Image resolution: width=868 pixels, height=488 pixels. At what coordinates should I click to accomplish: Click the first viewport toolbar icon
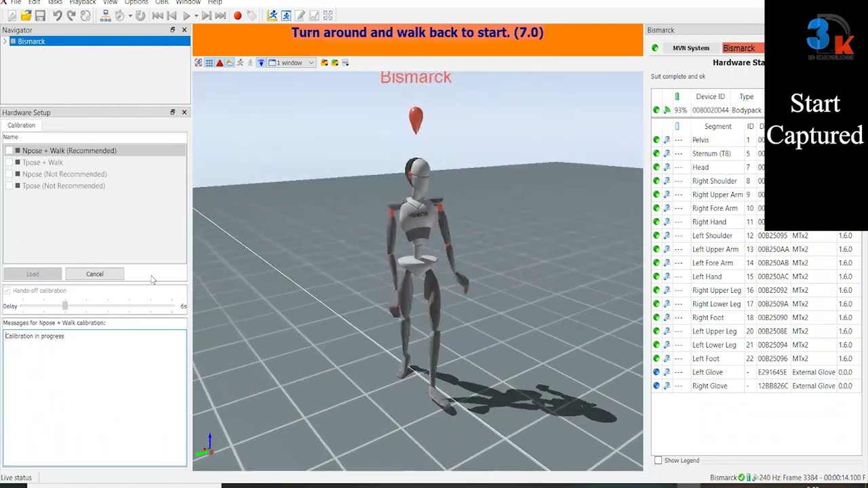(199, 63)
